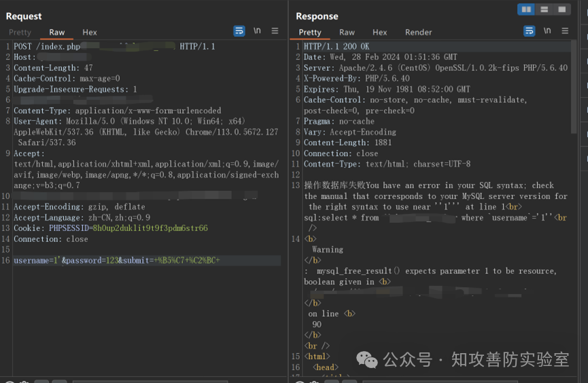Click the Accept-Encoding: gzip, deflate line
This screenshot has height=383, width=588.
[x=79, y=207]
